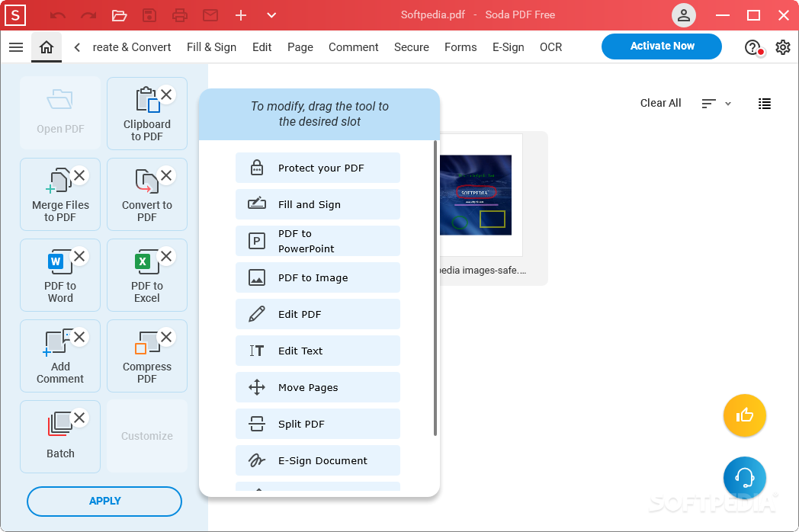Remove the PDF to Word slot
Image resolution: width=799 pixels, height=532 pixels.
79,256
